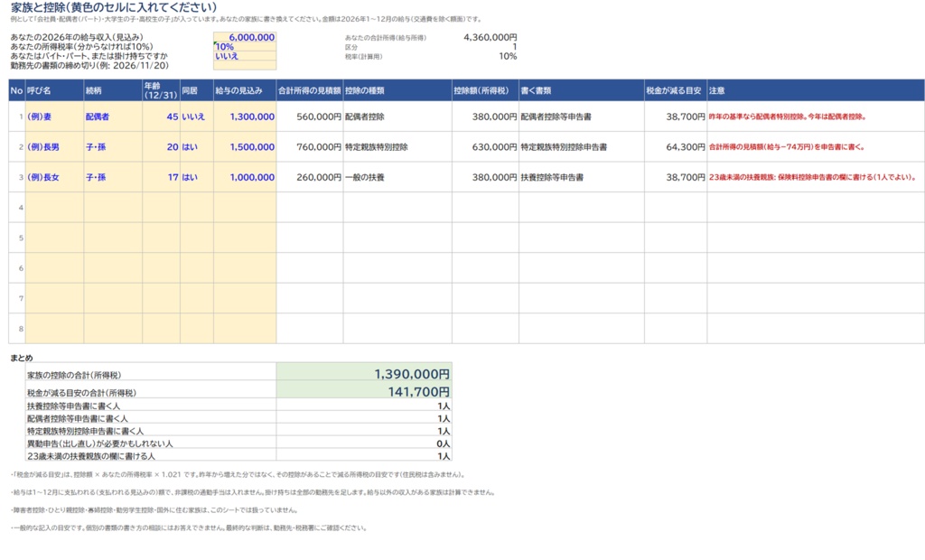Click the はい cell in 長男 row
The height and width of the screenshot is (560, 925).
196,147
